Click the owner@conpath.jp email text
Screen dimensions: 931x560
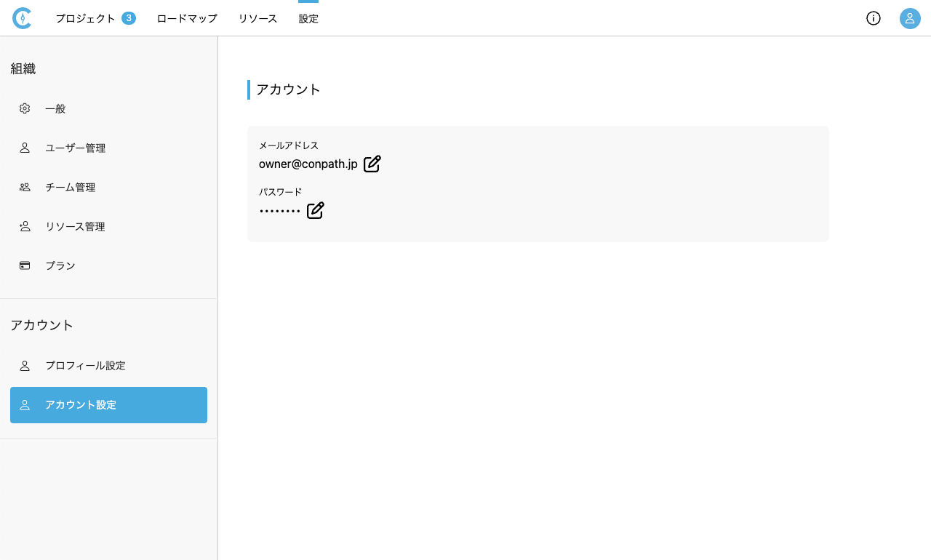(308, 164)
